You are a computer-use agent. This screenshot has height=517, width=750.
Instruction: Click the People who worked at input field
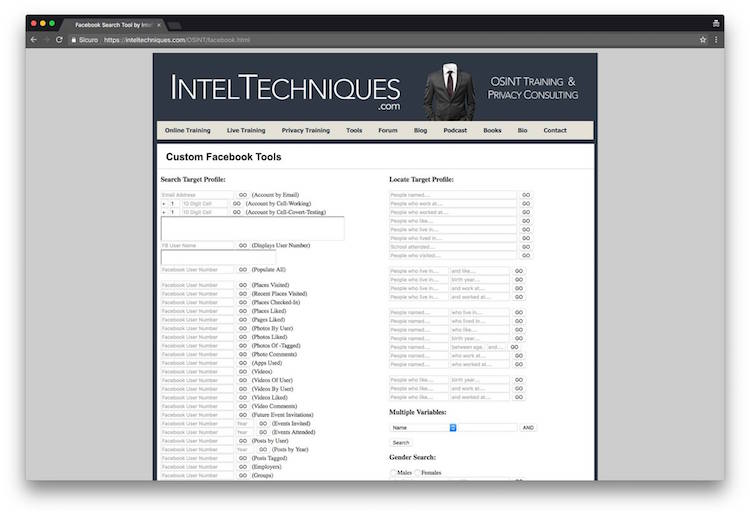pos(453,212)
